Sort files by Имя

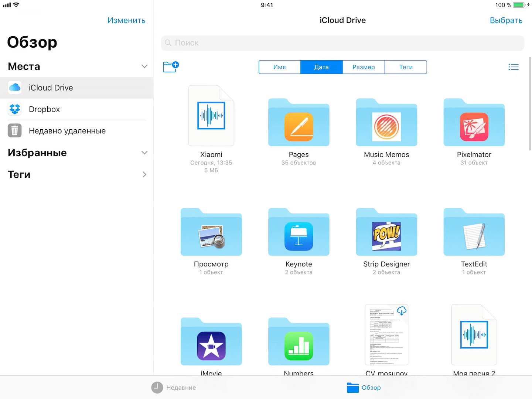(280, 67)
